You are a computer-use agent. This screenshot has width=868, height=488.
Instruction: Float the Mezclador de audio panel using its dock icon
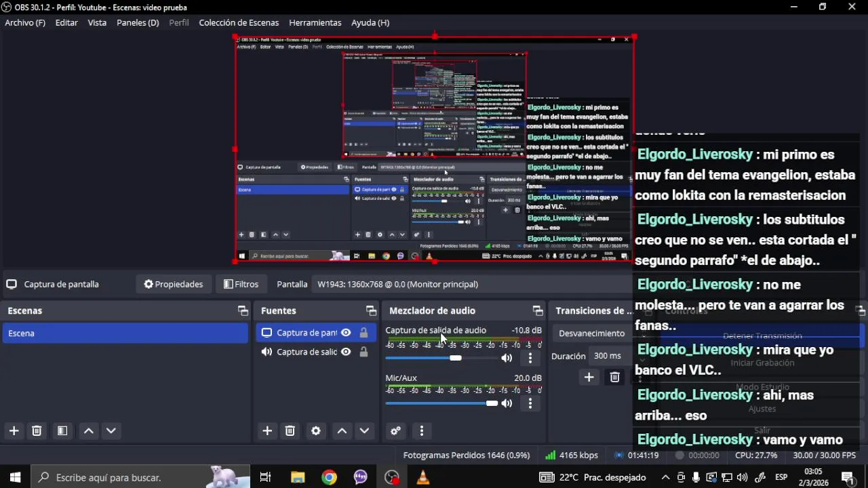538,310
